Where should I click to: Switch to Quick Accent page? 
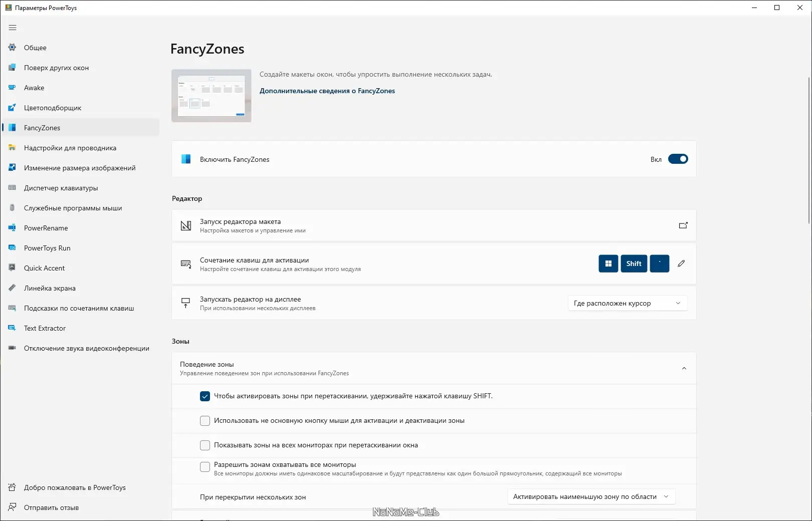coord(81,268)
